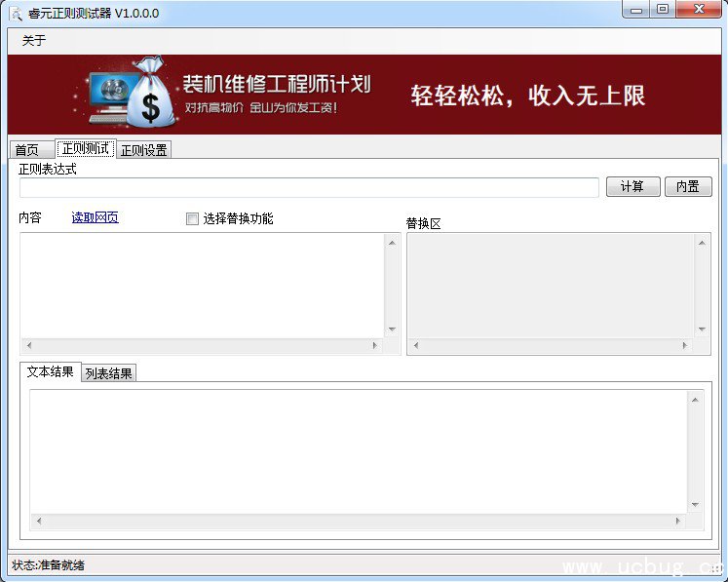Click the 内置 button
This screenshot has height=582, width=728.
688,187
